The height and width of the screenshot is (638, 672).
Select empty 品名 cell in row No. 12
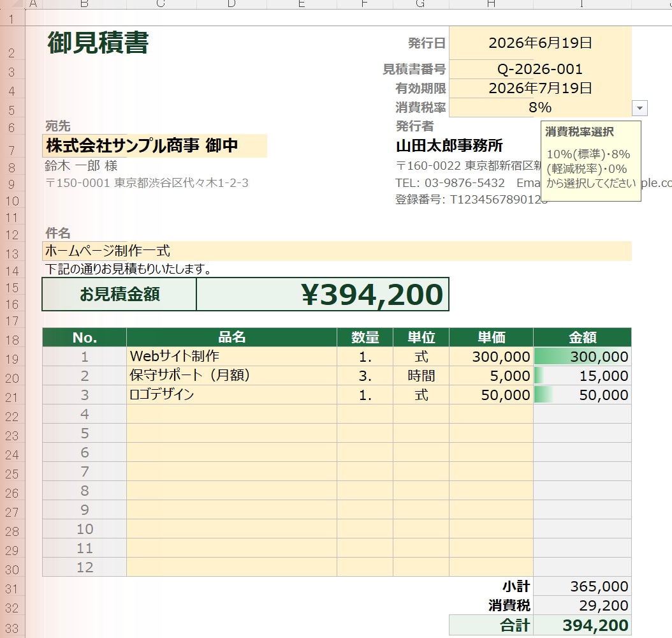coord(232,567)
